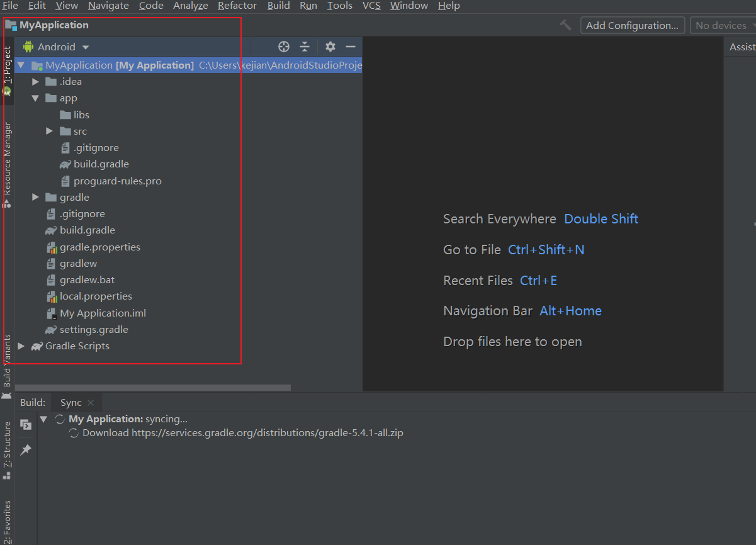Click the MyApplication project icon in navigation bar
Viewport: 756px width, 545px height.
11,25
